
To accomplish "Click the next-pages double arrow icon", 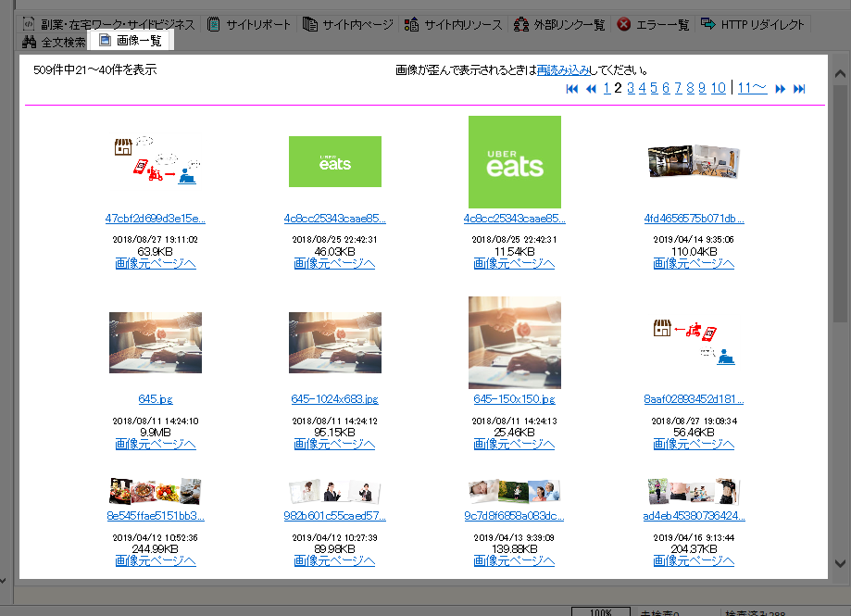I will click(x=781, y=88).
